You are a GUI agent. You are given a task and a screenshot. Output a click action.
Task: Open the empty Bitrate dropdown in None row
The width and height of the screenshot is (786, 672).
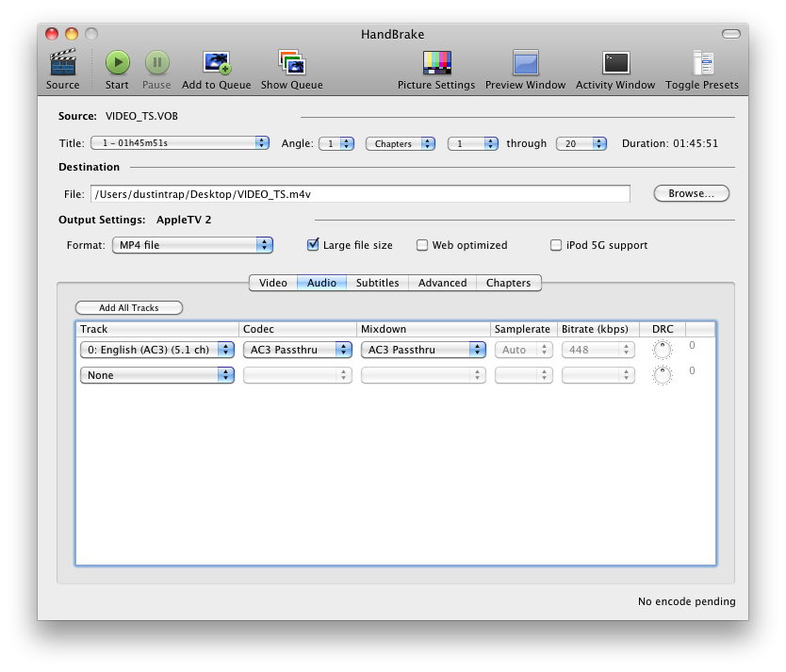tap(598, 375)
